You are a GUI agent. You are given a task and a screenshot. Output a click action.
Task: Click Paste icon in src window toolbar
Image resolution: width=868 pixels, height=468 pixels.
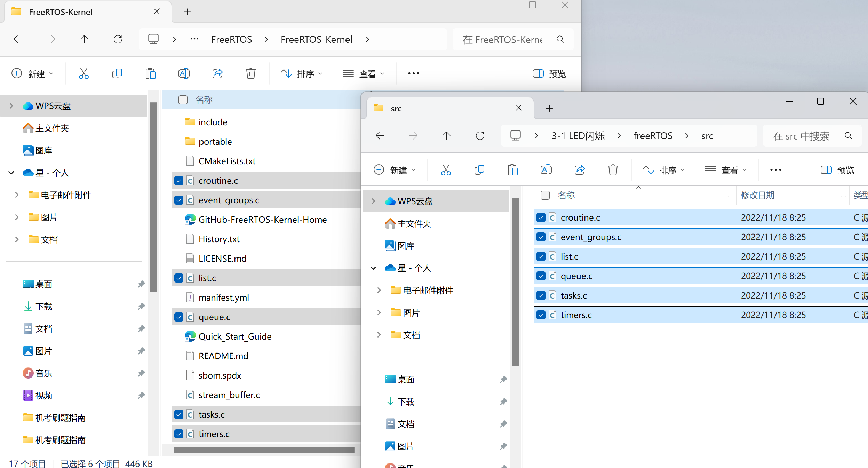[512, 170]
